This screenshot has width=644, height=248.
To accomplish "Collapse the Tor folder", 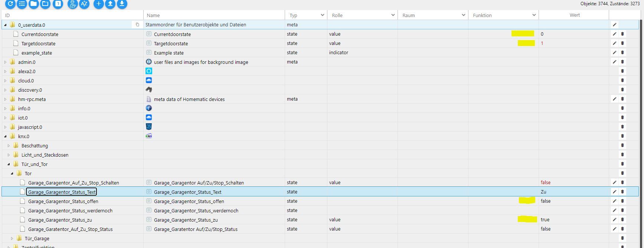I will point(12,173).
